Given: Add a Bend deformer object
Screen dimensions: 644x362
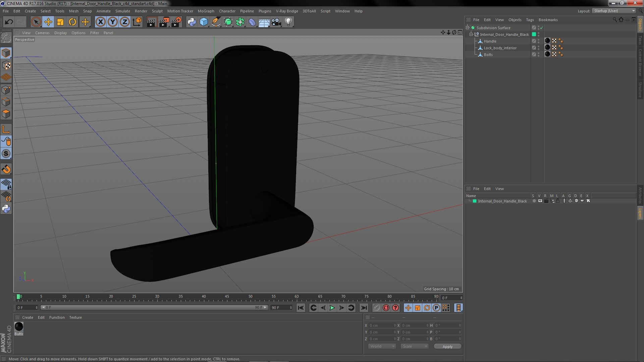Looking at the screenshot, I should click(x=252, y=22).
